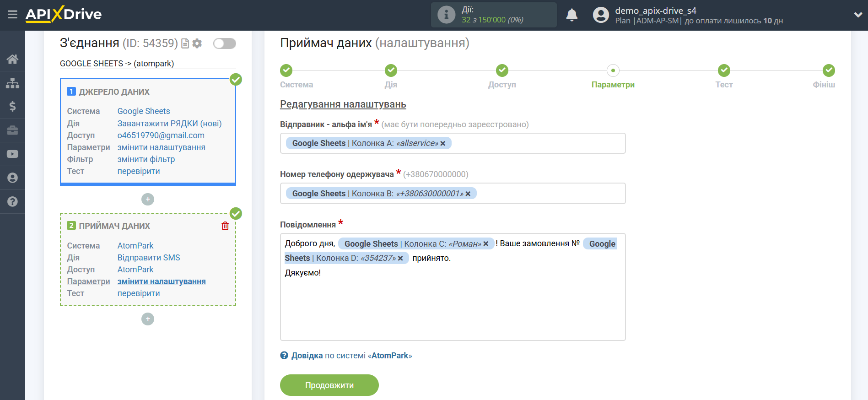Screen dimensions: 868x400
Task: Click connection title GOOGLE SHEETS -> (atompark)
Action: [117, 64]
